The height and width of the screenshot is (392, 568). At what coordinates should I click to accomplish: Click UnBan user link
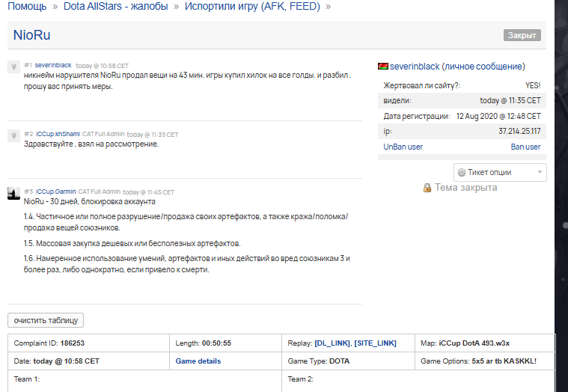click(403, 147)
